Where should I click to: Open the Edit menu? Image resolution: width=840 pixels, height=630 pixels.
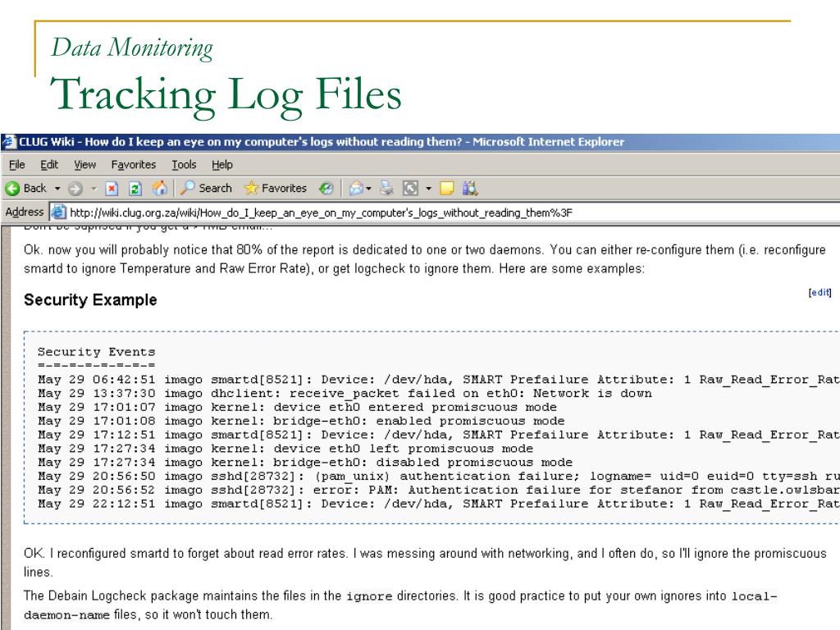pyautogui.click(x=49, y=164)
